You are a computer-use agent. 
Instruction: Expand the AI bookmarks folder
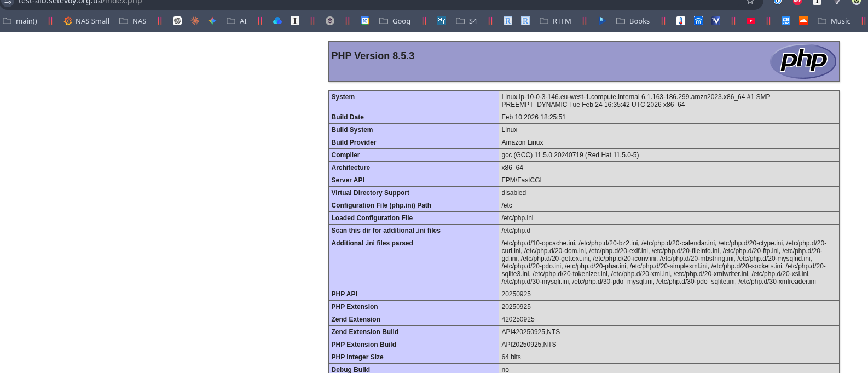(237, 21)
